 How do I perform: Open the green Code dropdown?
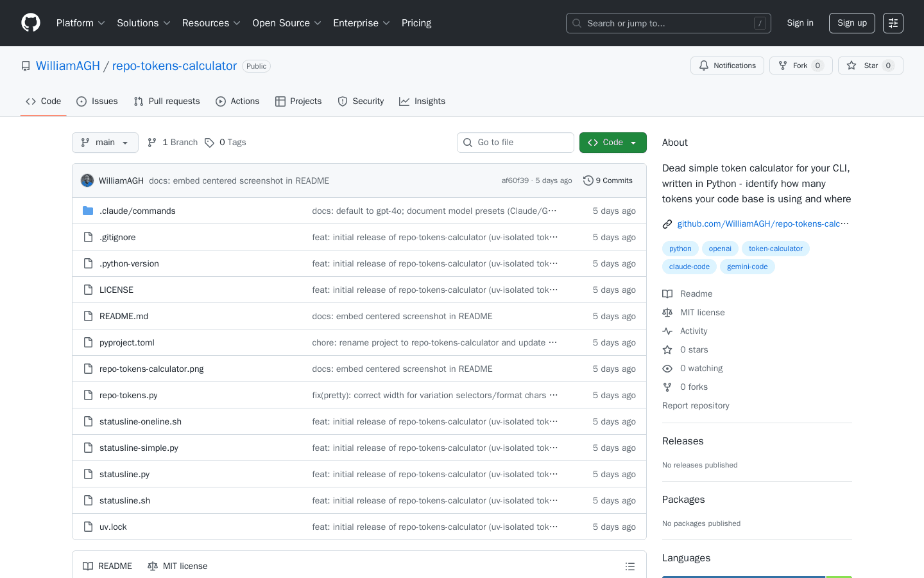click(612, 143)
